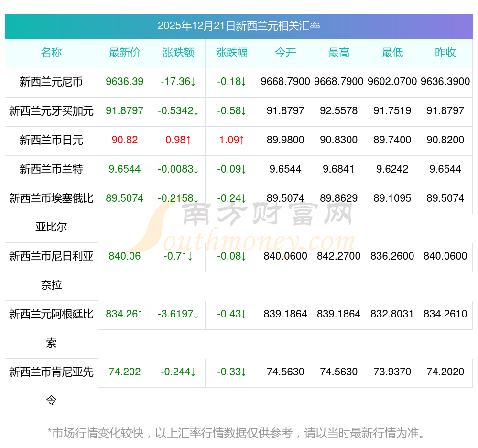
Task: Click the 最新价 column header
Action: [x=125, y=53]
